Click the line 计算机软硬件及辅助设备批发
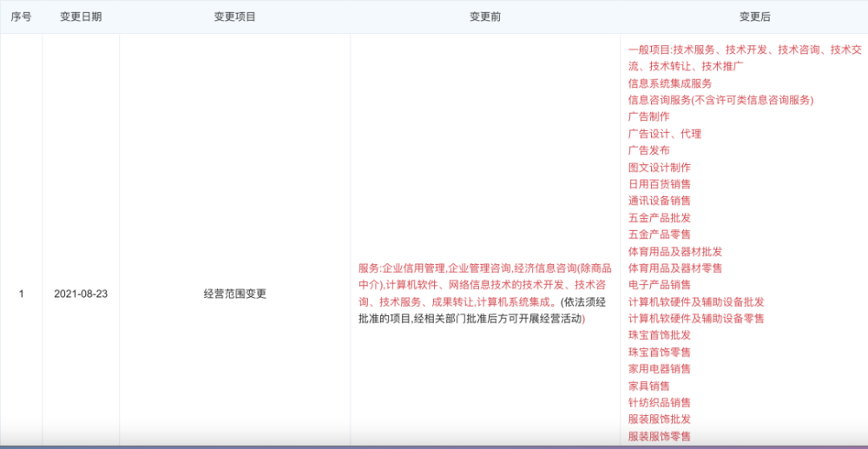This screenshot has width=868, height=449. 696,301
